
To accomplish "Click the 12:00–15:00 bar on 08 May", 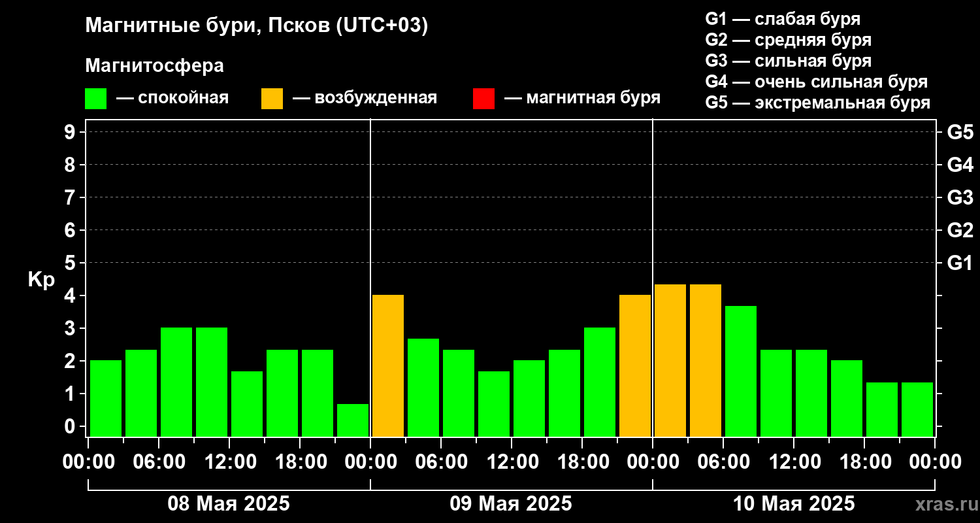I will (x=247, y=404).
